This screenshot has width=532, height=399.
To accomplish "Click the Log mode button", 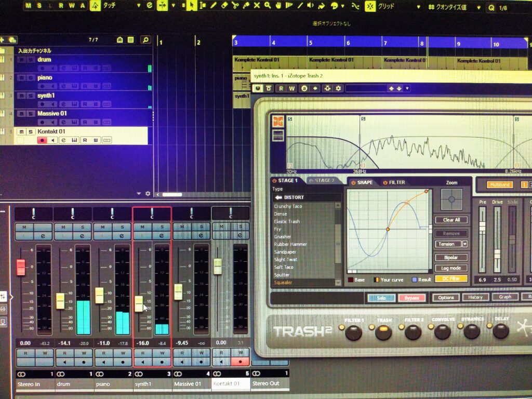I will point(451,268).
